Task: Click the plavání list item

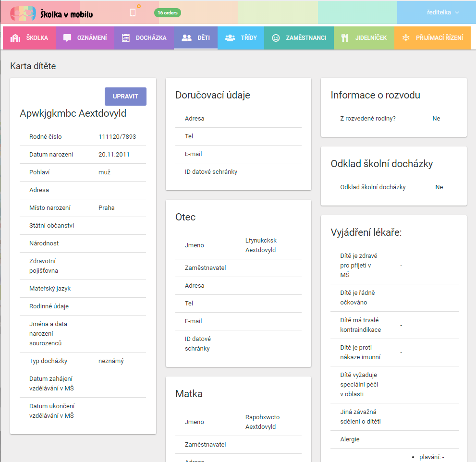Action: click(x=432, y=457)
